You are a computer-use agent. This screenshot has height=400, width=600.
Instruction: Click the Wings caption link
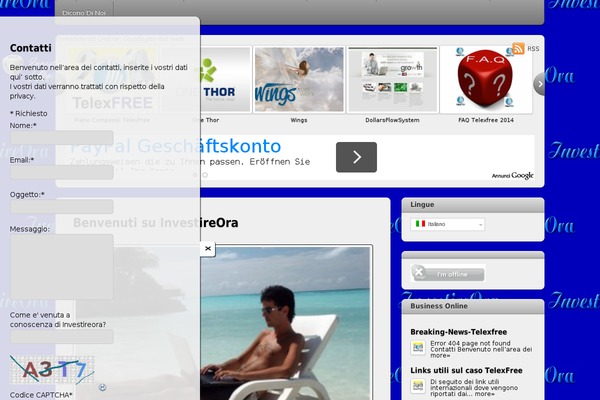[299, 120]
